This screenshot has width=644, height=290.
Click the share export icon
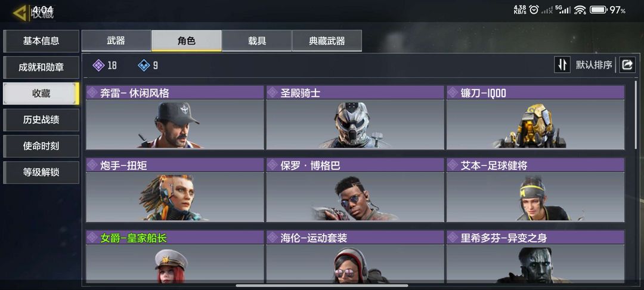click(627, 65)
